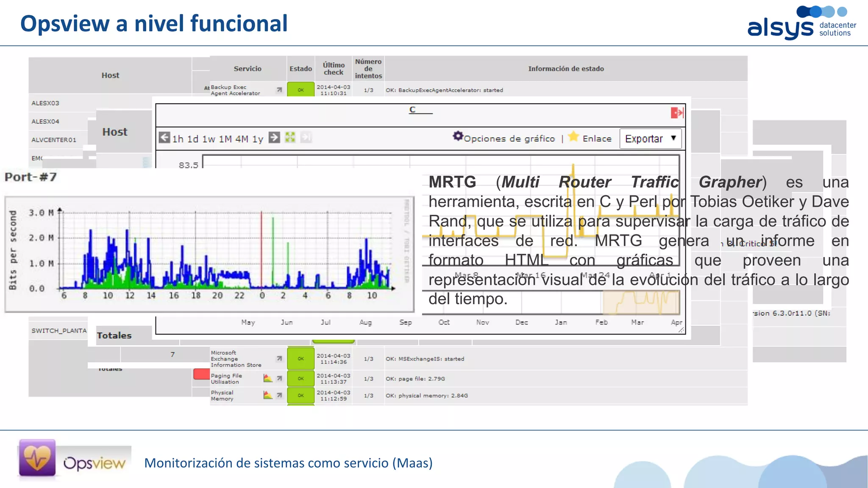The height and width of the screenshot is (488, 868).
Task: Click the 2014-04-03 11:10:31 check time
Action: point(334,90)
